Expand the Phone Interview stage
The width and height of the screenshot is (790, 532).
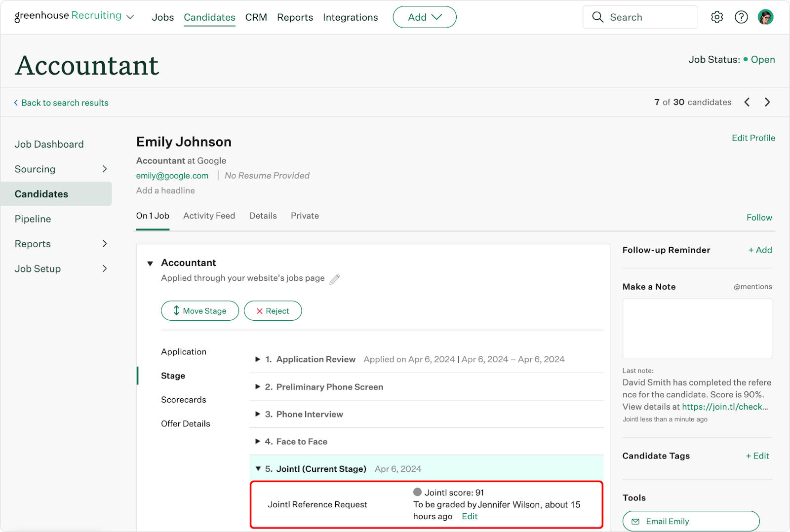point(258,414)
